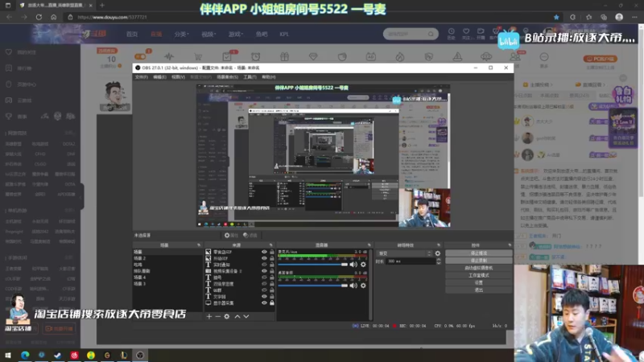The image size is (644, 362).
Task: Mute the 桌面音频 speaker icon
Action: click(353, 286)
